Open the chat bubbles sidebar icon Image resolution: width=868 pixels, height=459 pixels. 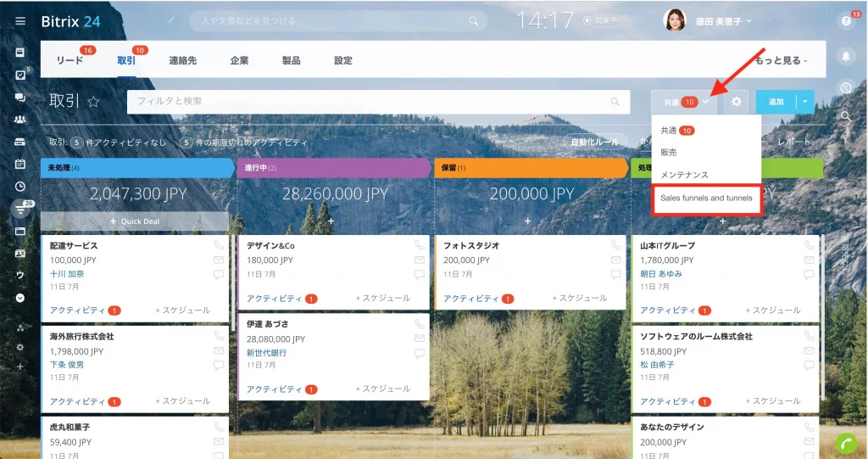pyautogui.click(x=20, y=98)
